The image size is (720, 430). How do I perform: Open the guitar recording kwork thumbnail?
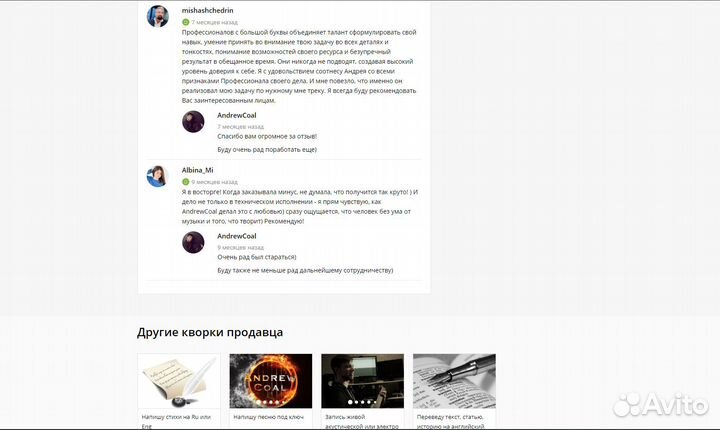tap(363, 381)
